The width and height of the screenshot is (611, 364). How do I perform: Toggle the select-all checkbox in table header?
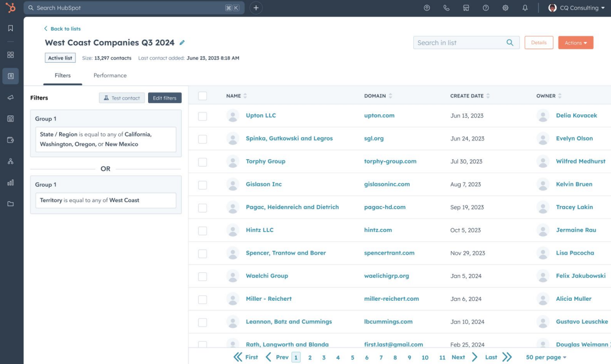tap(202, 96)
